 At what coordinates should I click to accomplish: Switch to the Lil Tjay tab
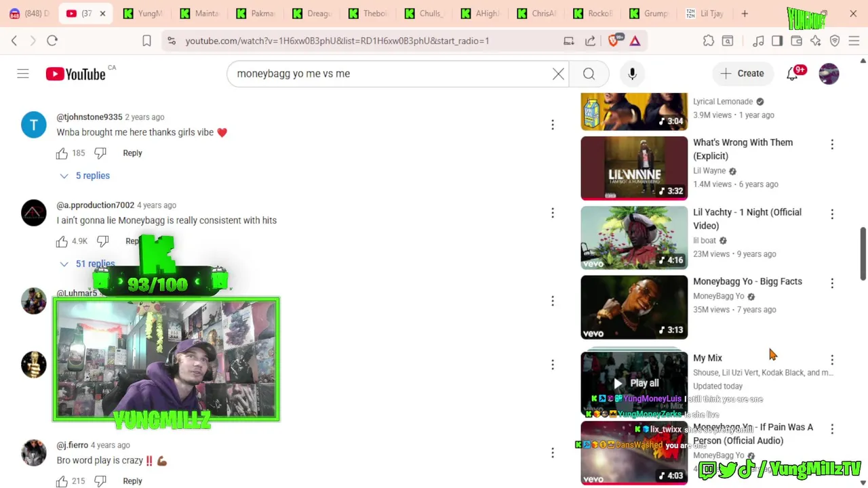[x=704, y=14]
